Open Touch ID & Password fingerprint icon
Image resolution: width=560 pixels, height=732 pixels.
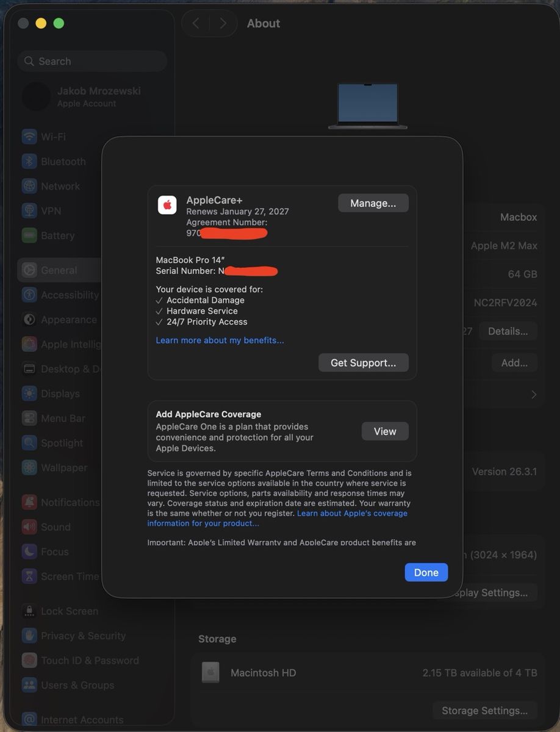(29, 661)
